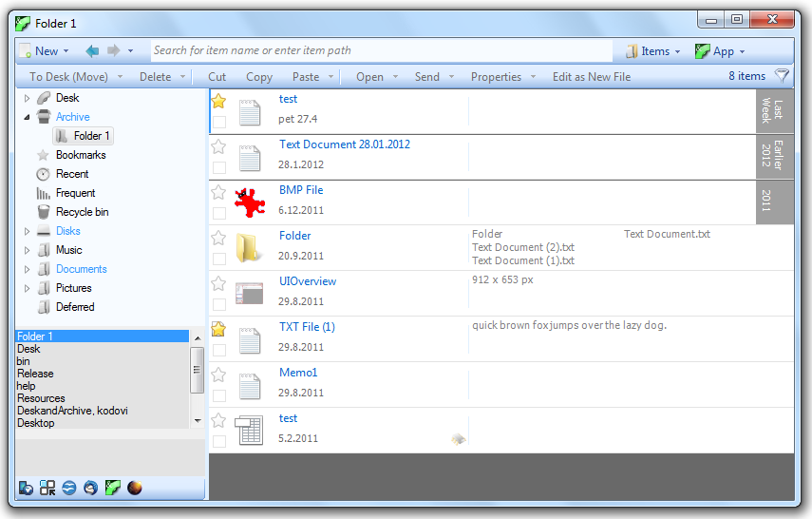Viewport: 812px width, 519px height.
Task: Select Release in the history list
Action: pos(35,374)
